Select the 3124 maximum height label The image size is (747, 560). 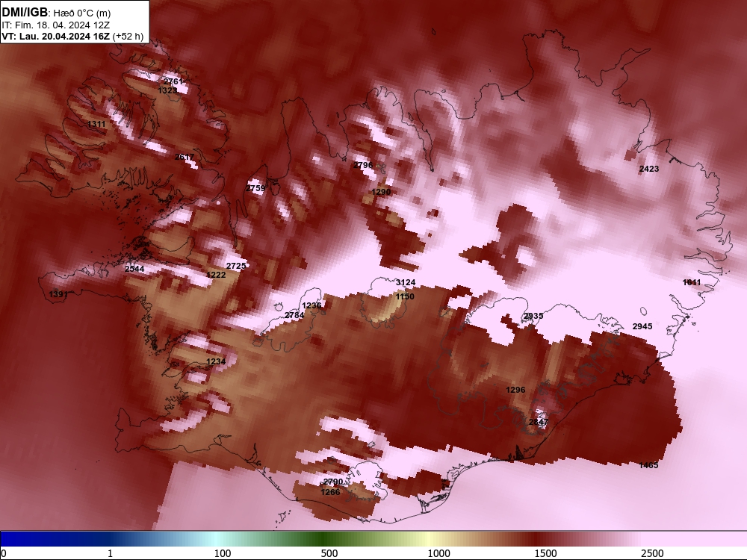pos(406,283)
